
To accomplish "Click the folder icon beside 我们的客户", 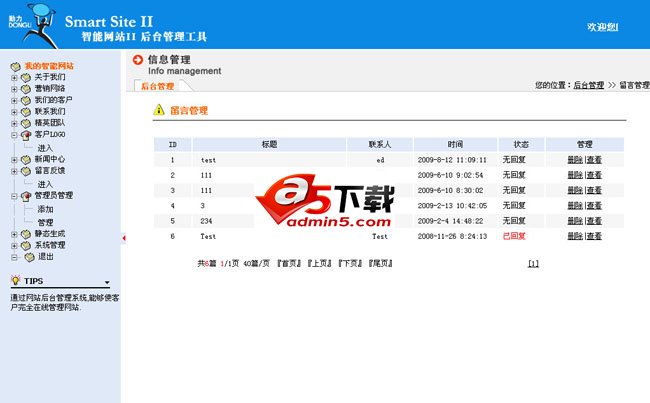I will 26,100.
